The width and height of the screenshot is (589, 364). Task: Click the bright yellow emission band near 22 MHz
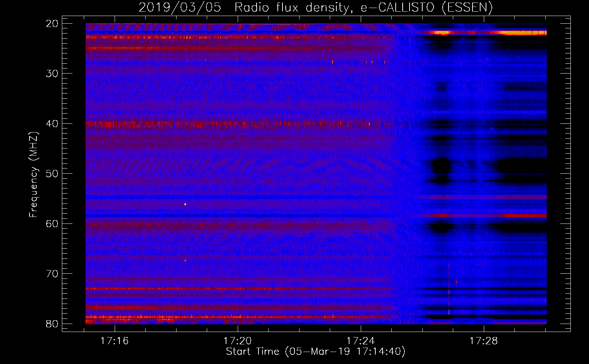pyautogui.click(x=488, y=33)
